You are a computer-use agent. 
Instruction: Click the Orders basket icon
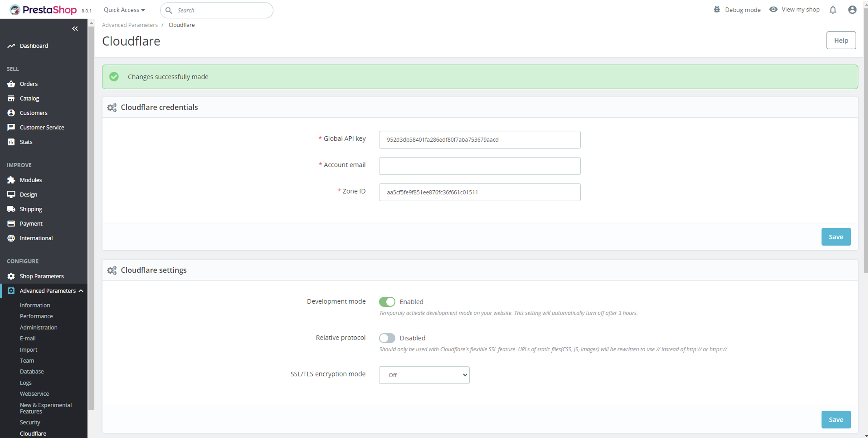coord(11,84)
